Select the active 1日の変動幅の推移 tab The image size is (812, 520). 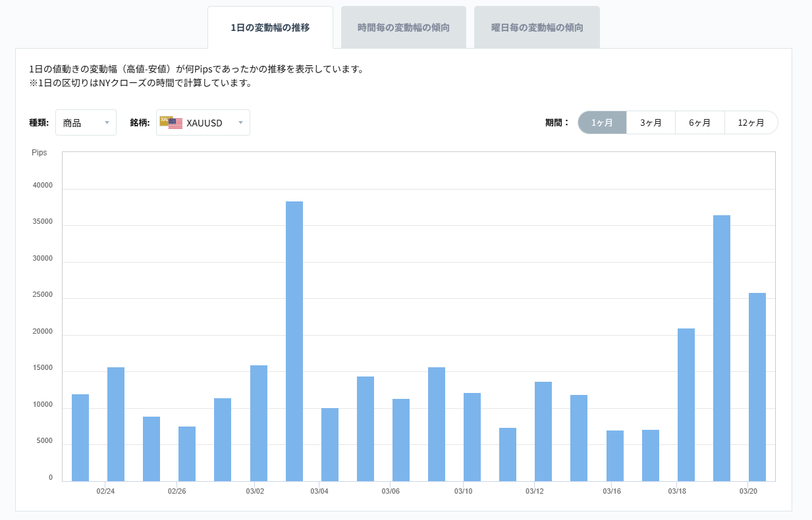(x=271, y=28)
